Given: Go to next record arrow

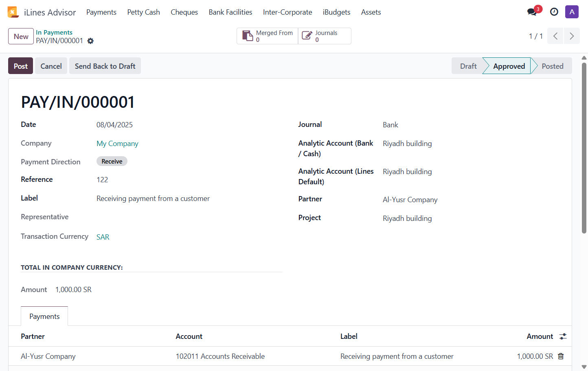Looking at the screenshot, I should pyautogui.click(x=572, y=36).
